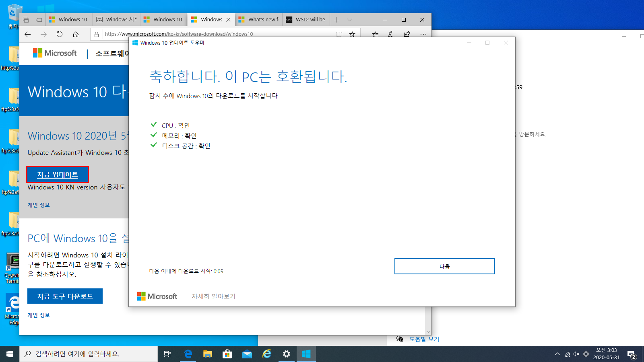Image resolution: width=644 pixels, height=362 pixels.
Task: Set these tabs aside icon
Action: 39,19
